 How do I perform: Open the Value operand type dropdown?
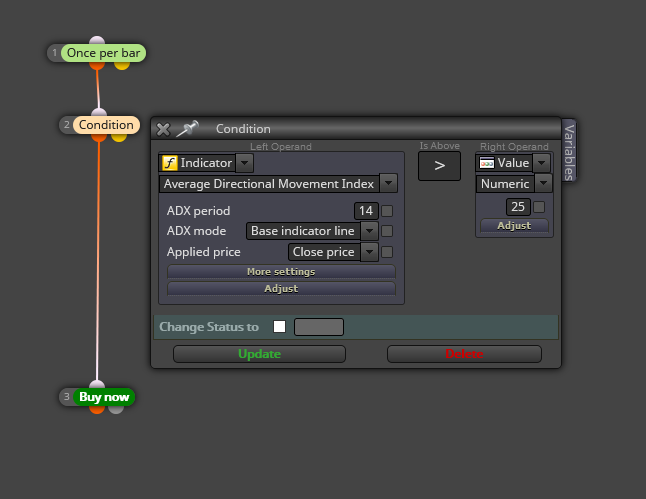click(x=541, y=163)
